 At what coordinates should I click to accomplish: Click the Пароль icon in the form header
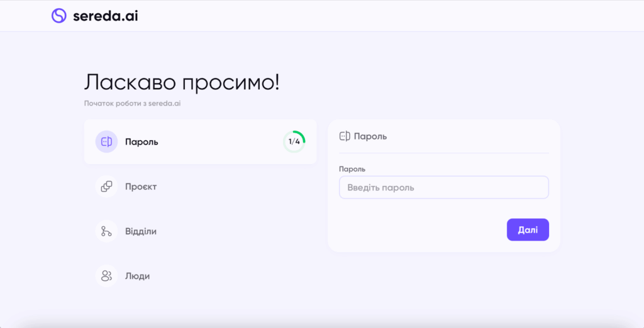pos(345,136)
